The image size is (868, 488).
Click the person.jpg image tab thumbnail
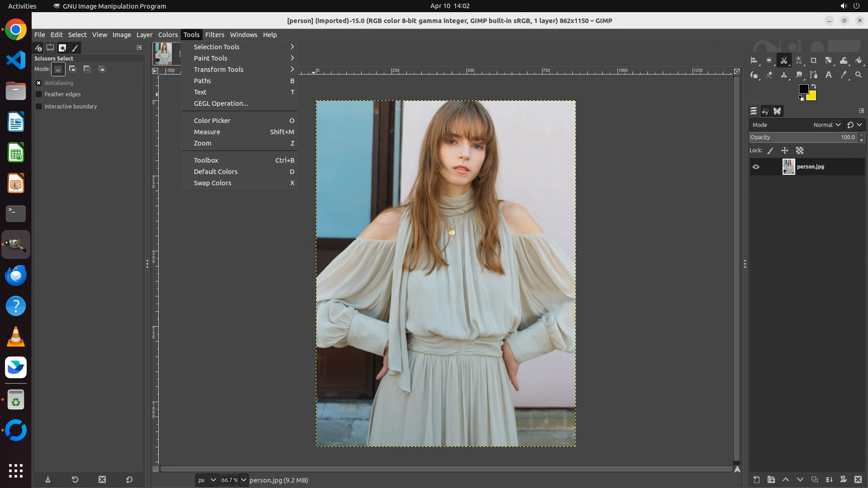163,53
